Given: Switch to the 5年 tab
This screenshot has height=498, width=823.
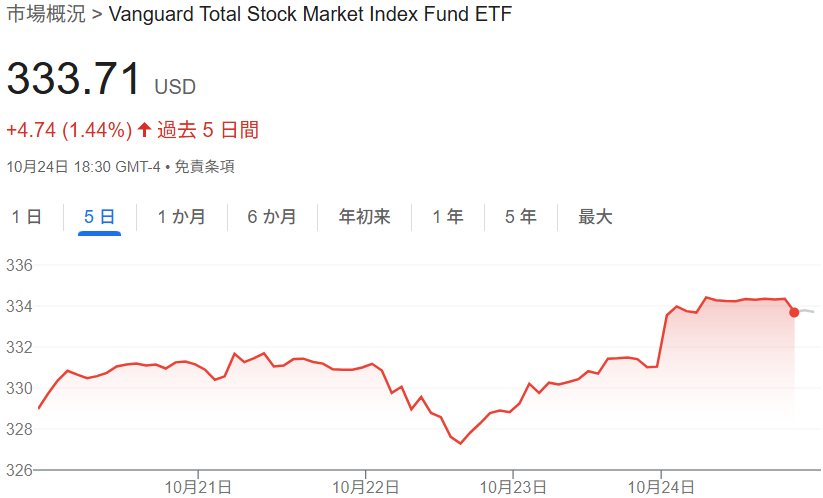Looking at the screenshot, I should 520,217.
